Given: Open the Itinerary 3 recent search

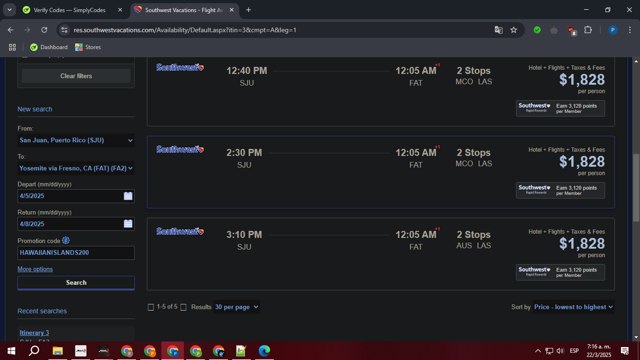Looking at the screenshot, I should (34, 333).
